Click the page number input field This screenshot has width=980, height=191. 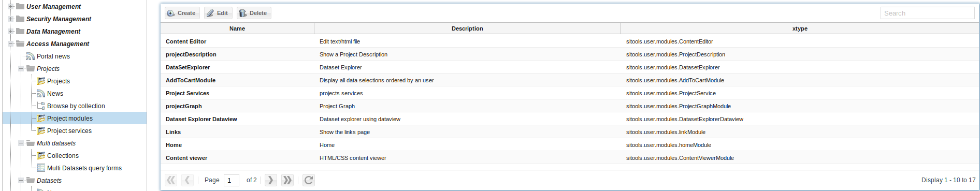tap(231, 180)
